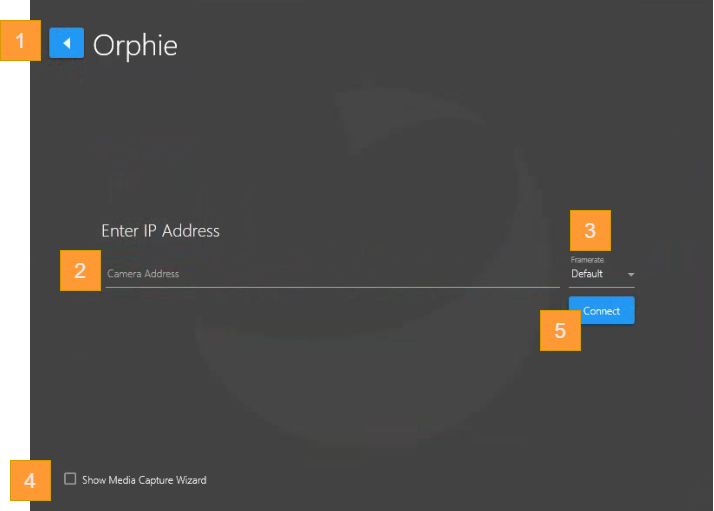Select the Default framerate value text
This screenshot has width=714, height=511.
tap(587, 274)
